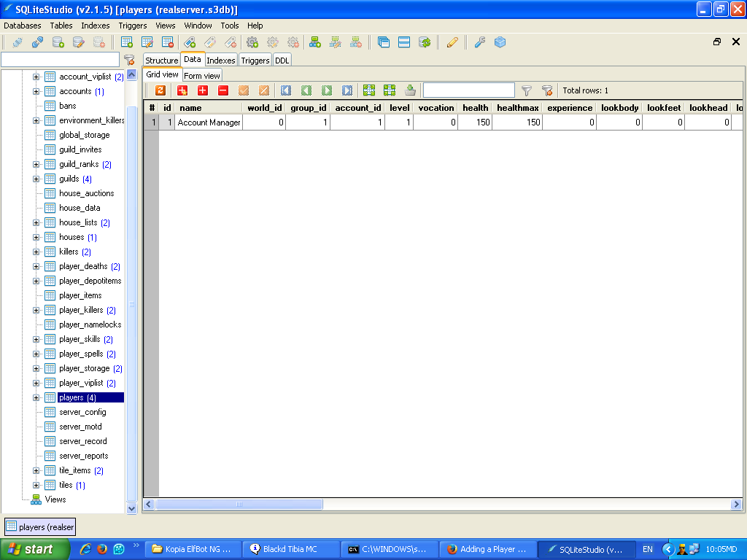Click the Account Manager name cell
Image resolution: width=747 pixels, height=560 pixels.
[209, 122]
